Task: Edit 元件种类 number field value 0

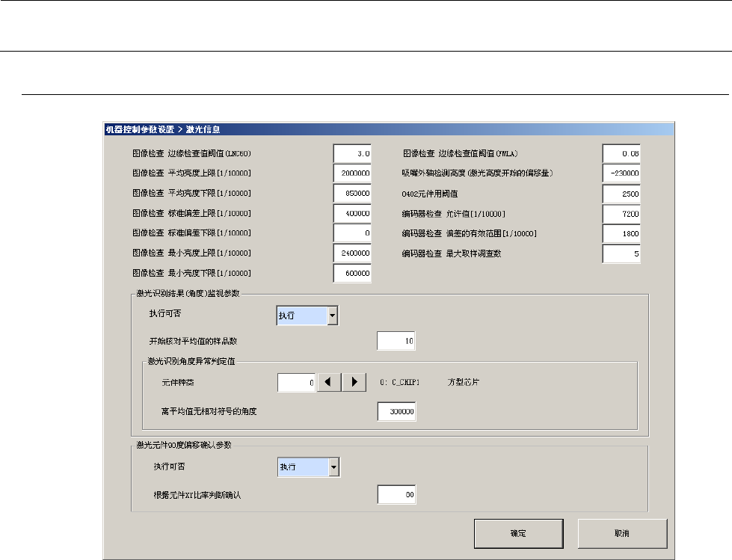Action: point(296,383)
